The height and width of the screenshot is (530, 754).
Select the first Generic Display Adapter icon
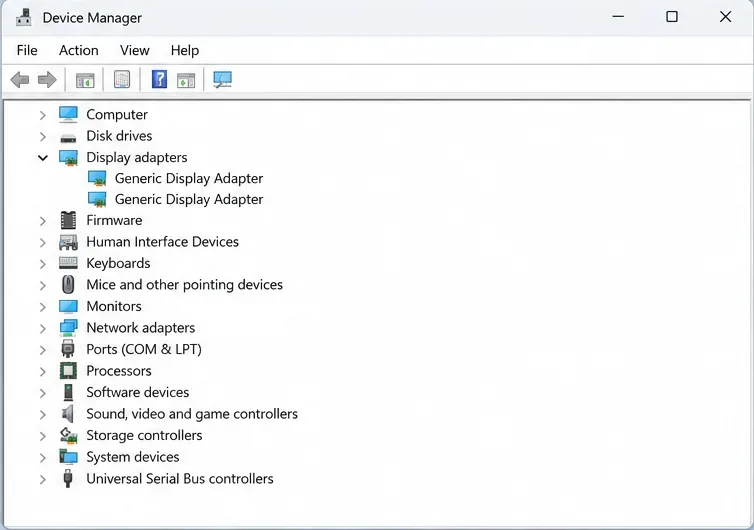pyautogui.click(x=97, y=178)
